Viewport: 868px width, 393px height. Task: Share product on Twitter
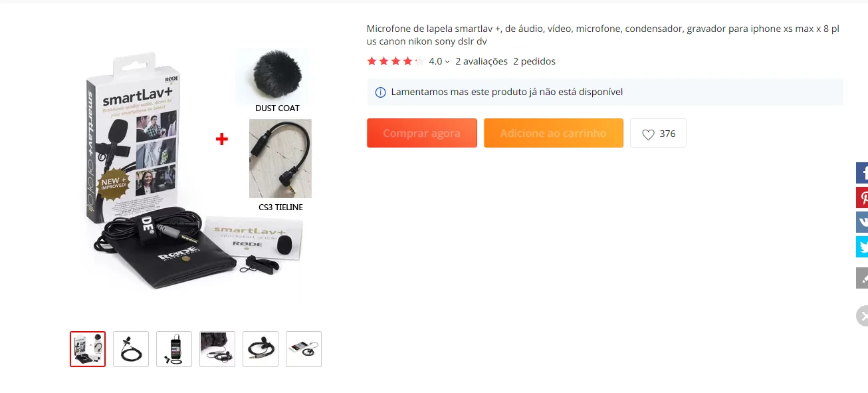(x=862, y=247)
